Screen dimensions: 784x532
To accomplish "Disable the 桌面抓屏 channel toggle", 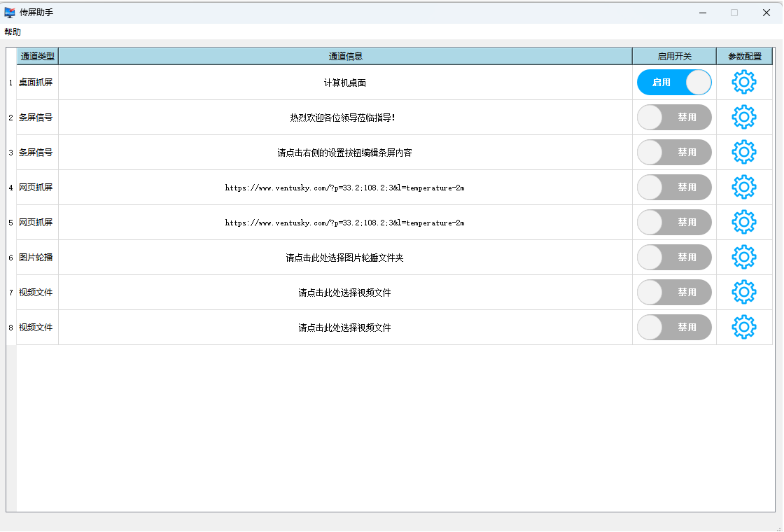I will point(673,83).
